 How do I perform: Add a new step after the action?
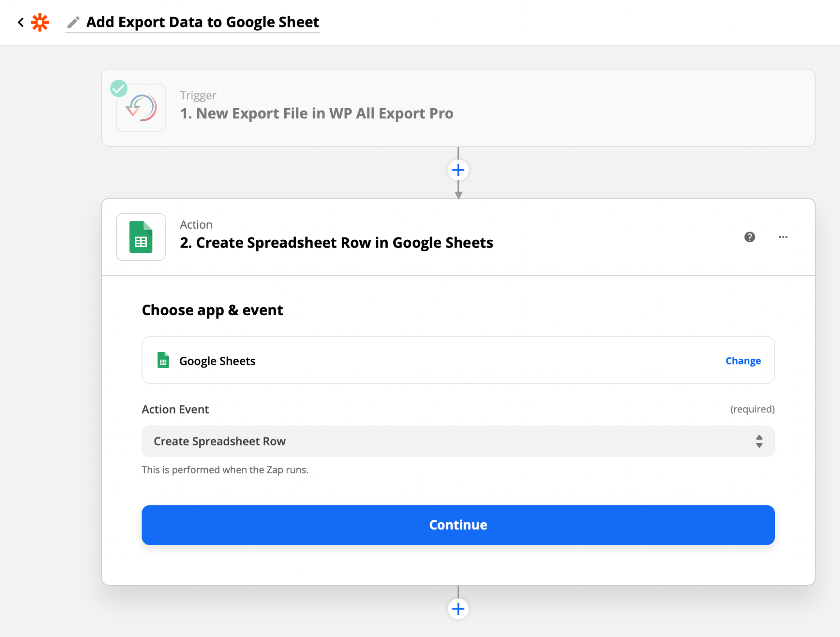click(x=458, y=609)
